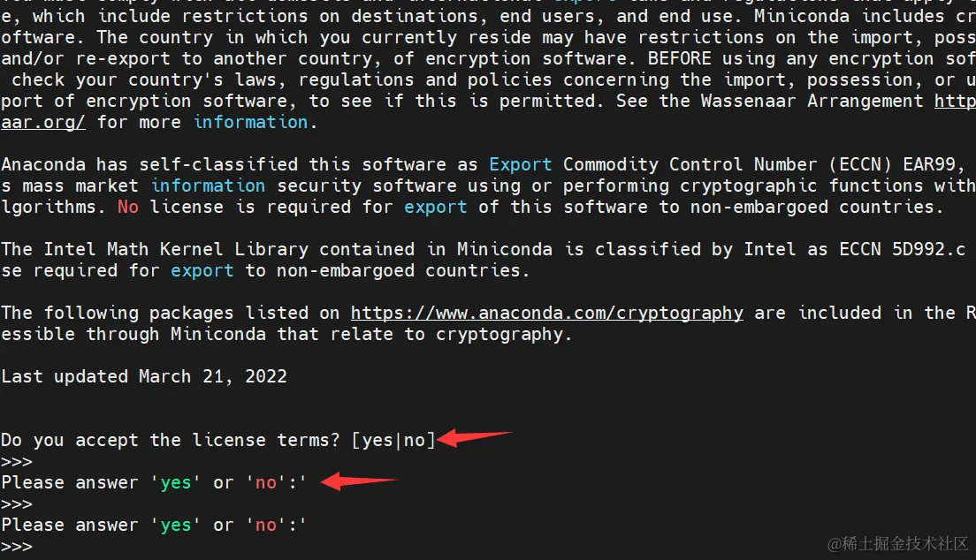Click the blue 'export' before 'to non-embargoed'
This screenshot has height=560, width=976.
tap(202, 270)
